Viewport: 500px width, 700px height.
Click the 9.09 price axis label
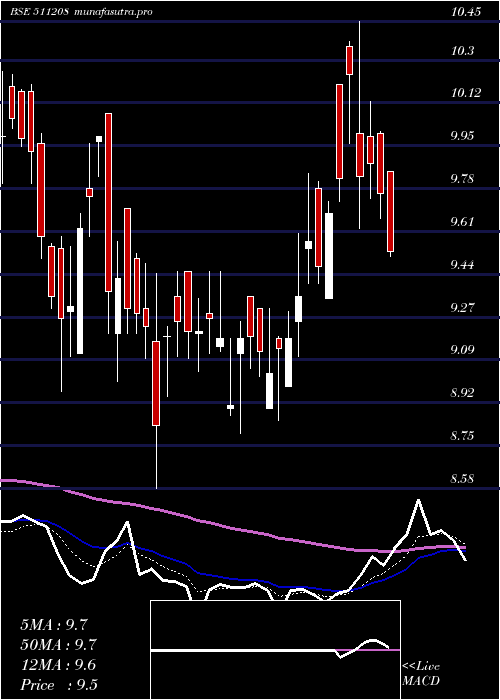tap(463, 350)
